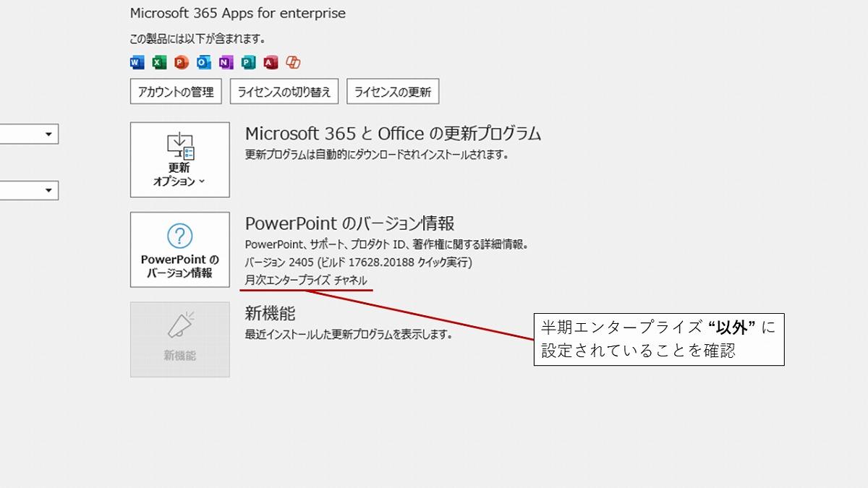Click the Outlook app icon

(x=204, y=63)
